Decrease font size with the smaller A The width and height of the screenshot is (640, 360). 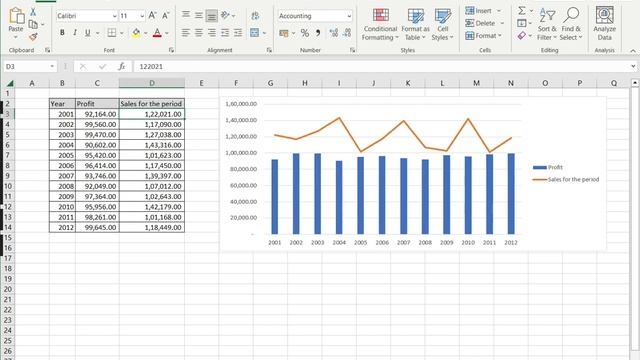(x=165, y=16)
